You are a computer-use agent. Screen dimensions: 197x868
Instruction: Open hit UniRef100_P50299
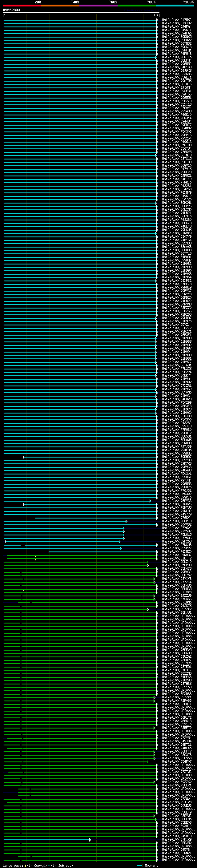coord(177,403)
